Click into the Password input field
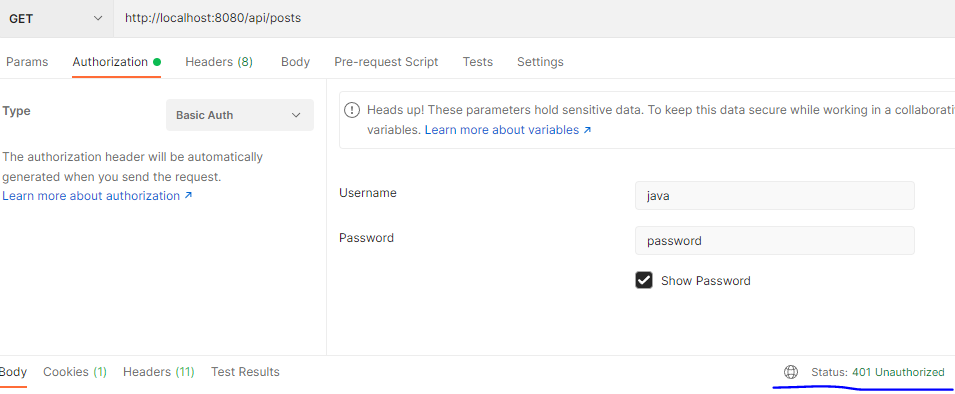 pyautogui.click(x=775, y=241)
